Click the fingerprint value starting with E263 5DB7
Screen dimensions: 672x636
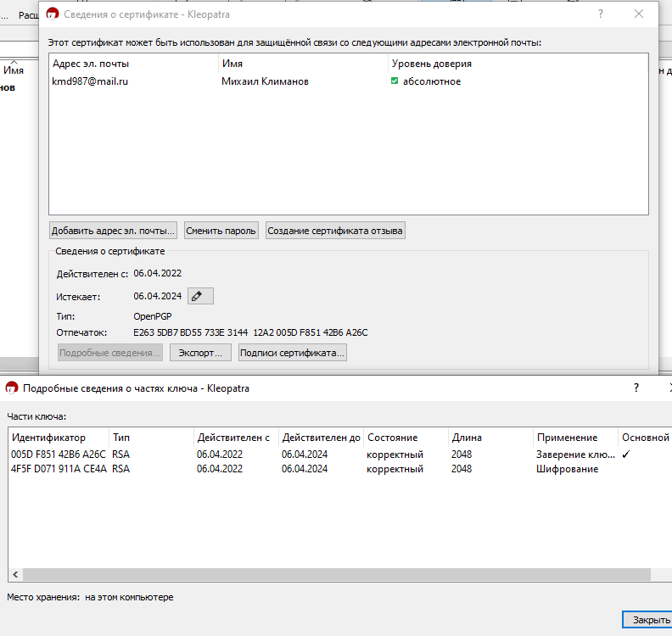coord(250,332)
